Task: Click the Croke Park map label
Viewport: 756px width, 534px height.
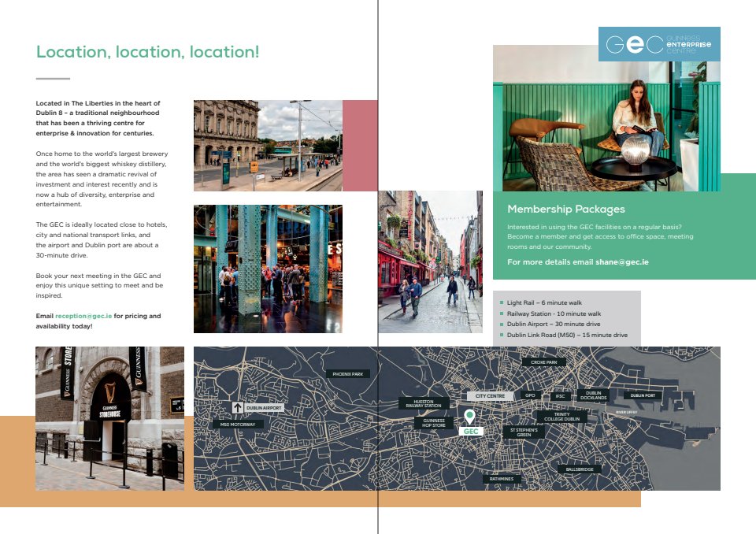Action: [544, 362]
